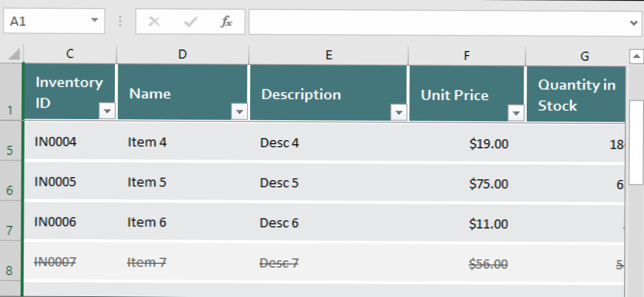Click the Cancel (X) formula bar icon
644x297 pixels.
tap(154, 22)
